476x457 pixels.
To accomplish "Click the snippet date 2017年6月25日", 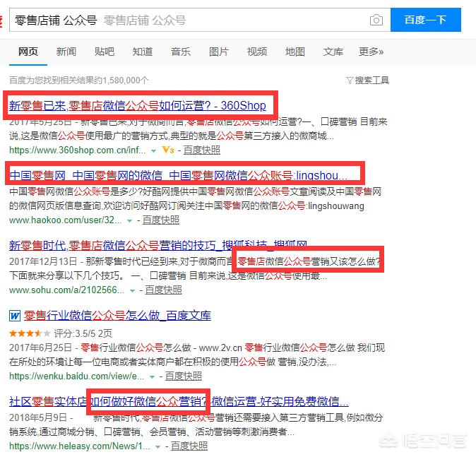I will pyautogui.click(x=40, y=348).
